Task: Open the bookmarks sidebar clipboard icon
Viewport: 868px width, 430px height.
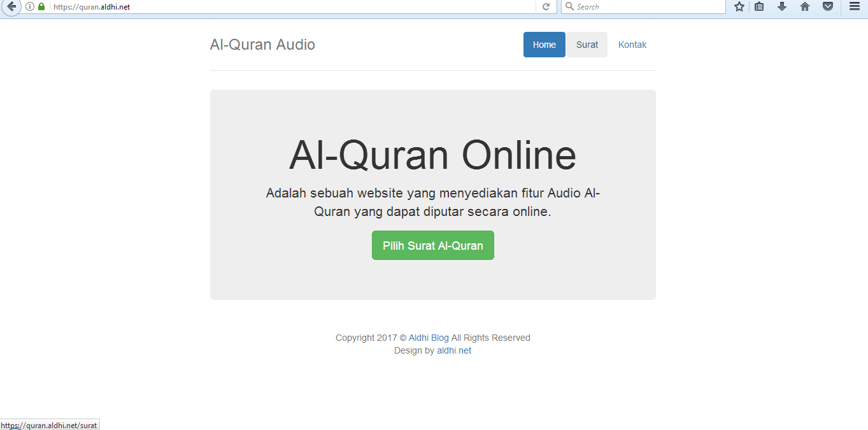Action: tap(758, 6)
